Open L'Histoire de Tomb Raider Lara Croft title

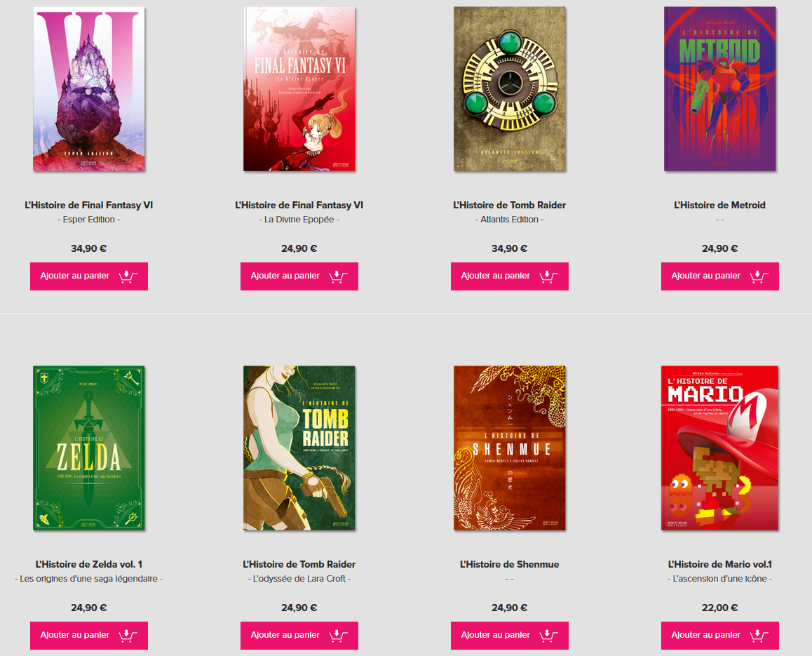[x=299, y=564]
